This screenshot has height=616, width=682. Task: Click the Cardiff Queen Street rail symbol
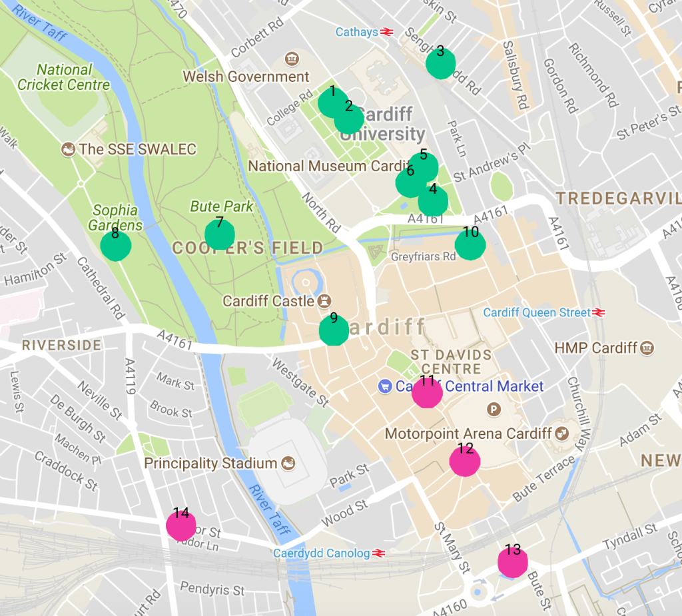pyautogui.click(x=599, y=312)
